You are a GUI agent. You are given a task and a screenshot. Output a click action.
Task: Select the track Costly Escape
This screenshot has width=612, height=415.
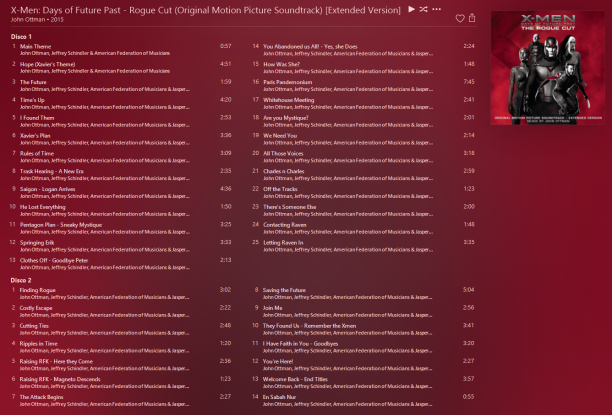point(36,308)
